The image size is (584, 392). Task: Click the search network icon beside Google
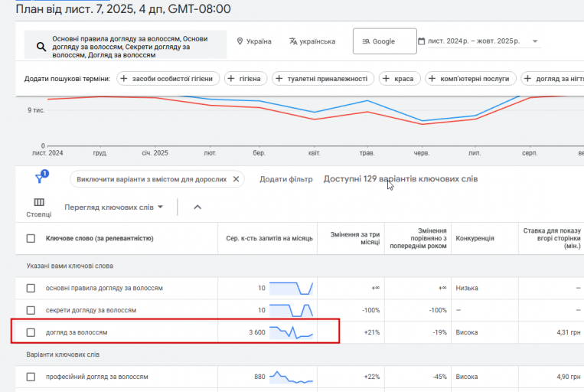click(x=366, y=41)
